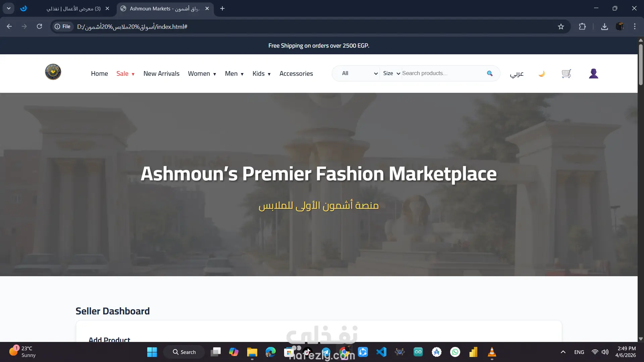Image resolution: width=644 pixels, height=362 pixels.
Task: Expand the Kids menu
Action: (261, 74)
